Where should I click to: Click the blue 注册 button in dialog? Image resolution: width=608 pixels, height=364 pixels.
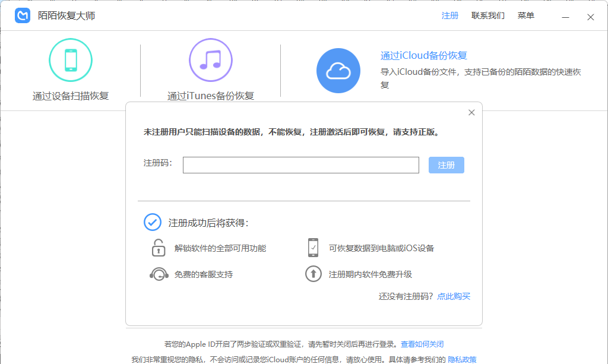click(x=446, y=165)
